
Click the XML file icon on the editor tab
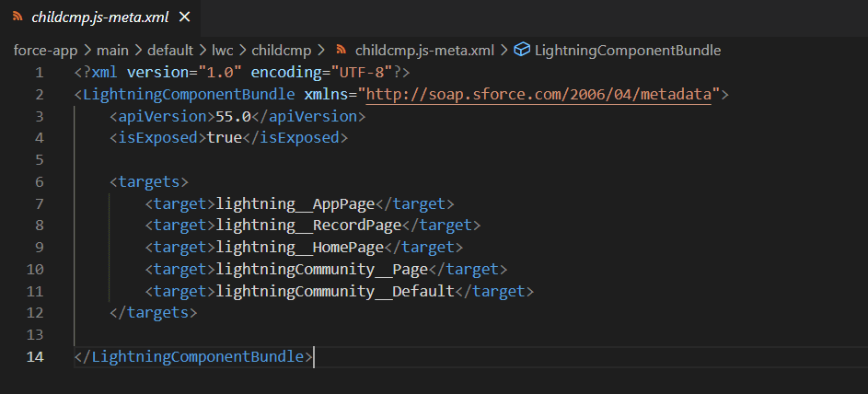[17, 17]
